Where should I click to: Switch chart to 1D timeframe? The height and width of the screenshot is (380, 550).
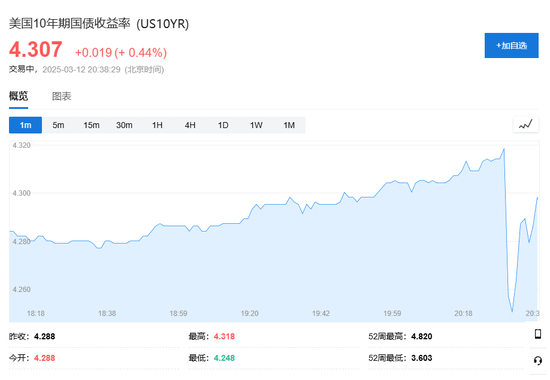223,125
